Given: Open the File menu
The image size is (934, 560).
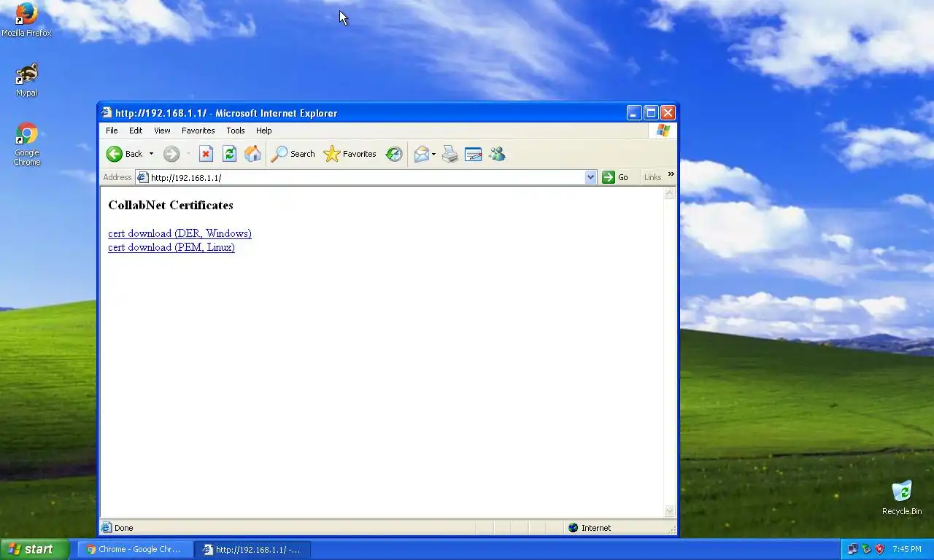Looking at the screenshot, I should click(112, 131).
